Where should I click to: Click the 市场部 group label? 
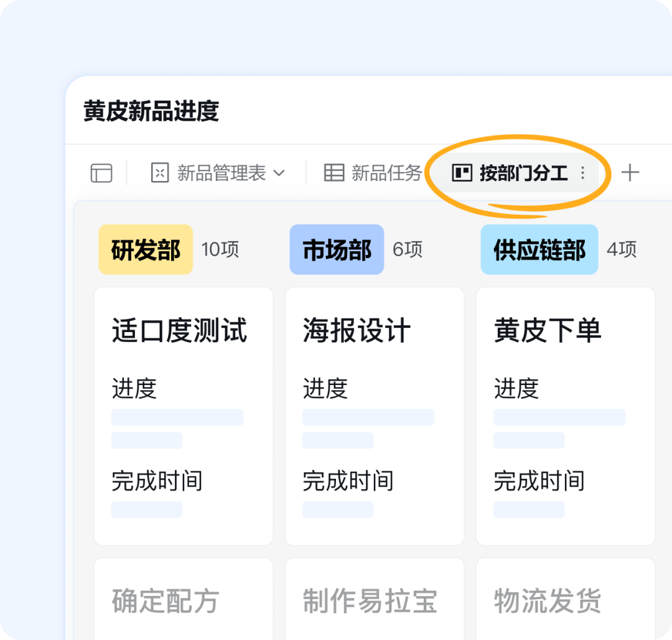(336, 249)
